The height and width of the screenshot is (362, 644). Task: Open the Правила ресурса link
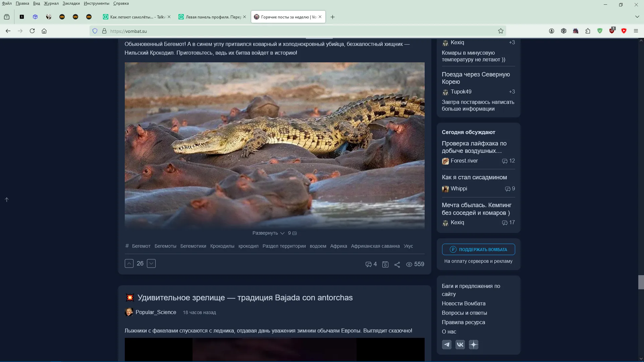463,322
